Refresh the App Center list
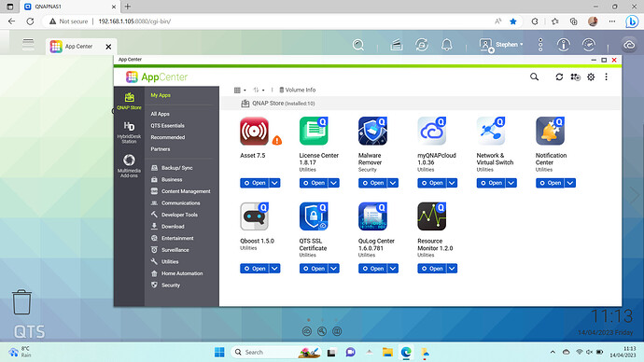The height and width of the screenshot is (362, 644). coord(559,77)
